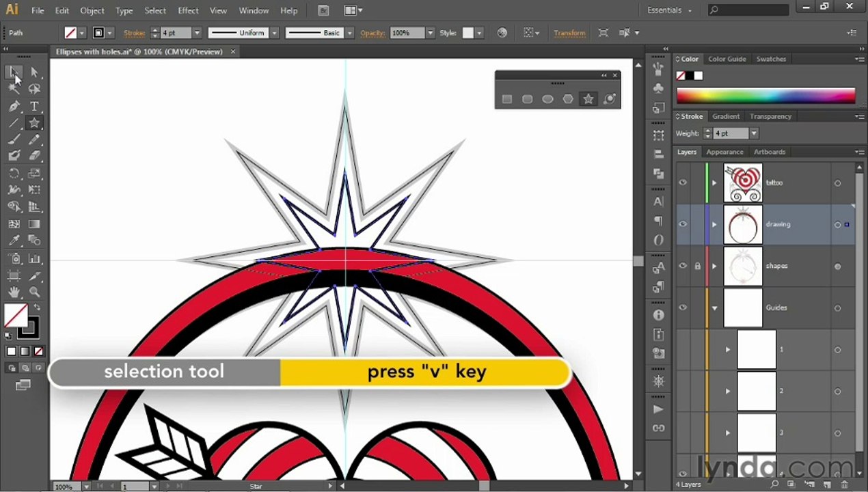The height and width of the screenshot is (492, 868).
Task: Select the Selection tool (black arrow)
Action: [14, 72]
